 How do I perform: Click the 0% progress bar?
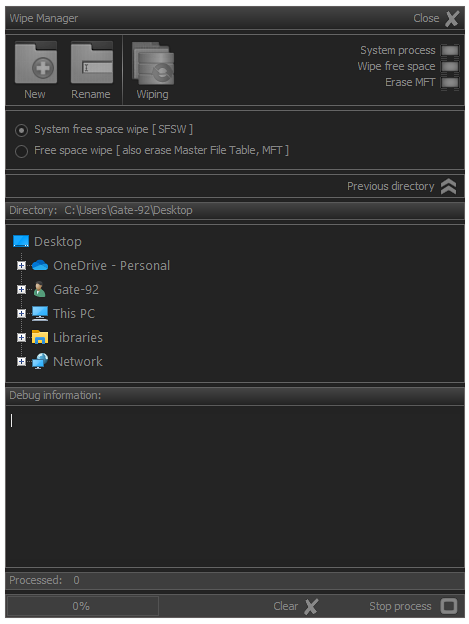[x=83, y=606]
